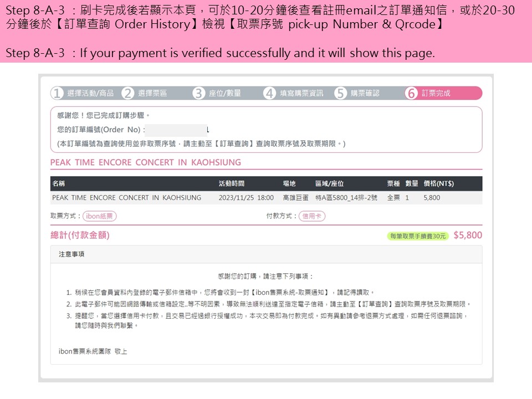Click the ticket type cell 全票

[x=393, y=198]
